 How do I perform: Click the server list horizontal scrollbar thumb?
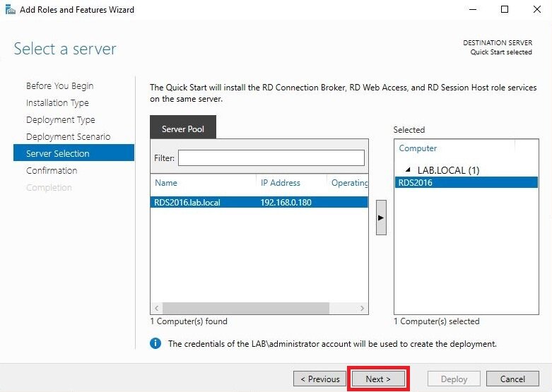(x=246, y=308)
